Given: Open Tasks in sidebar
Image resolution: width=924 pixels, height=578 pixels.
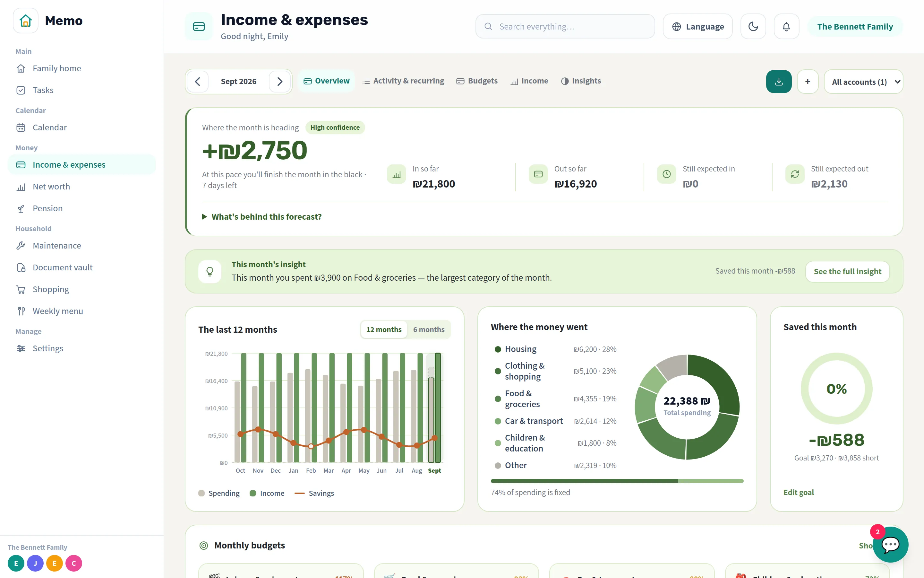Looking at the screenshot, I should click(82, 90).
